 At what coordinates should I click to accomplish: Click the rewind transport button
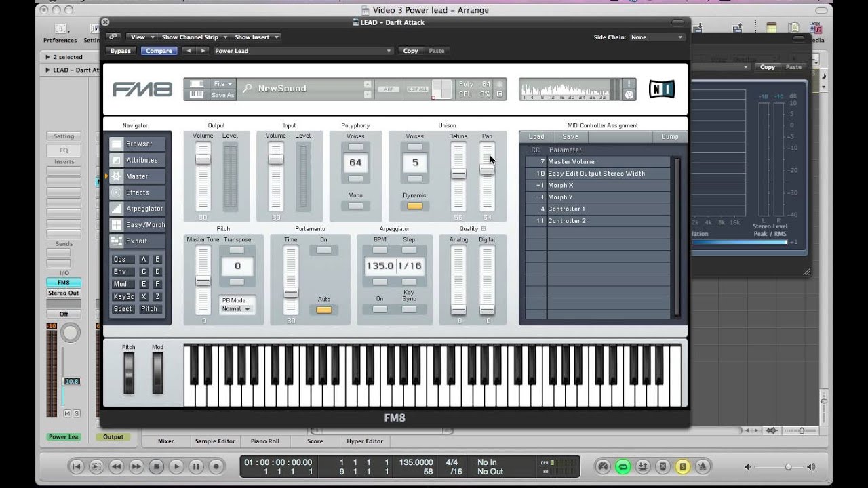116,466
